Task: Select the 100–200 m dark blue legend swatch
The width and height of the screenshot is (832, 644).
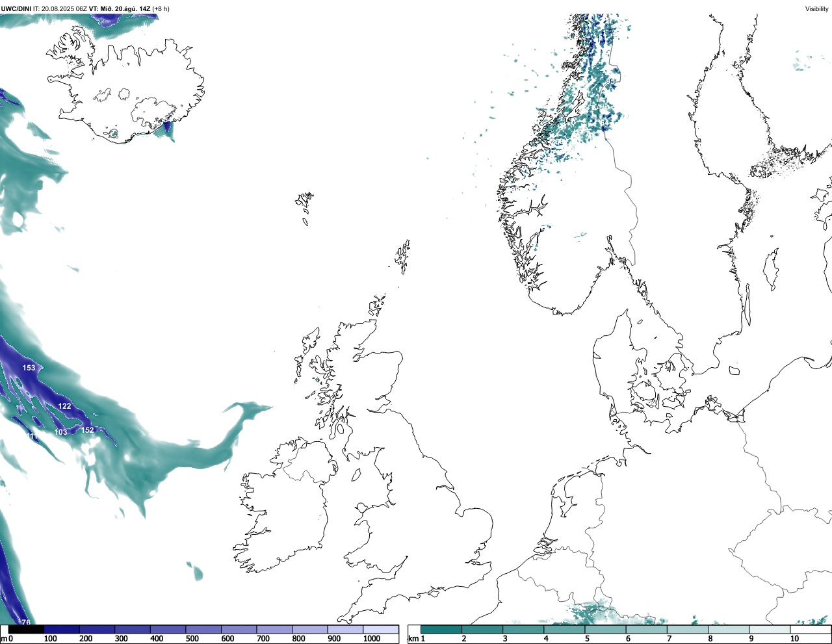Action: tap(62, 630)
